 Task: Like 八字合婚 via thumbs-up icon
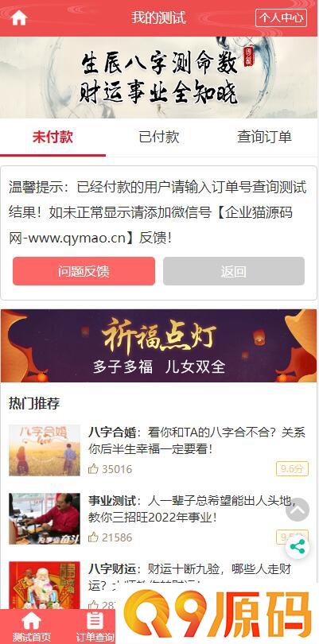pos(93,469)
